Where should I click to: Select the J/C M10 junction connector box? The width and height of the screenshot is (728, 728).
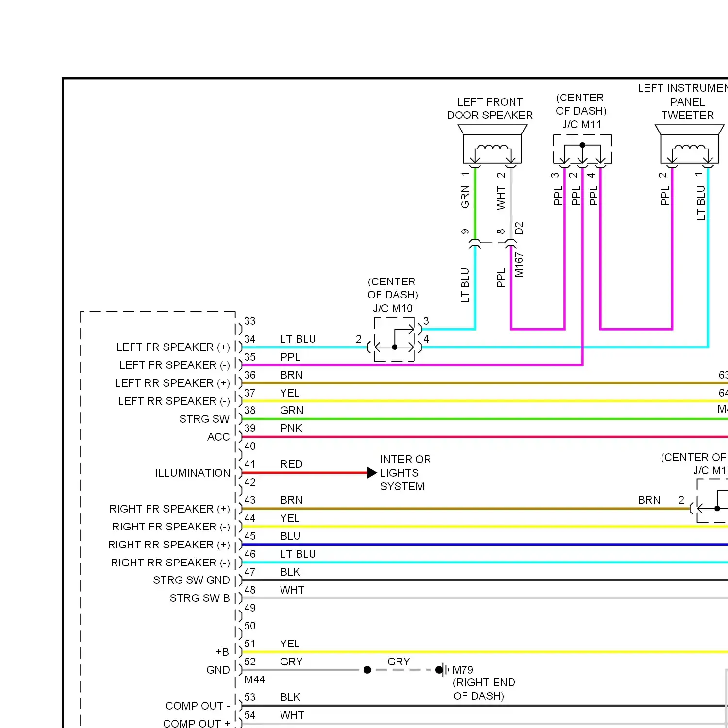click(394, 339)
